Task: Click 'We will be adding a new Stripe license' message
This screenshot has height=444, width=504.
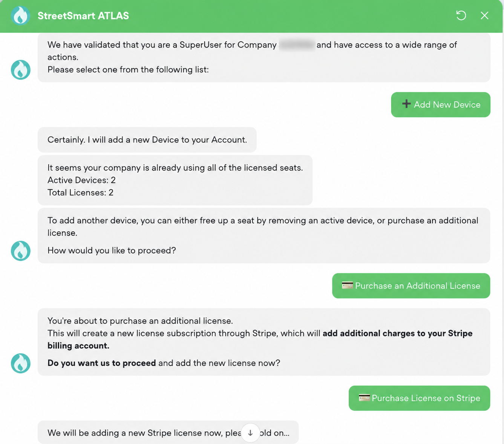Action: (168, 432)
